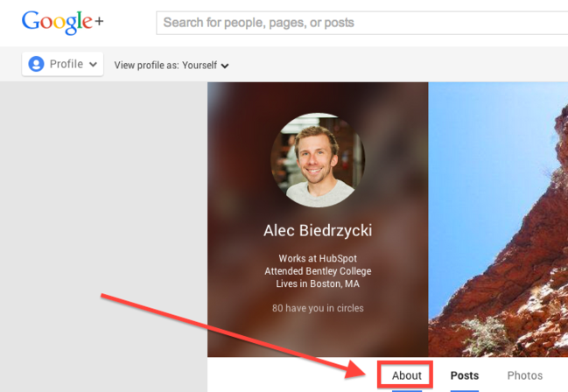Click the Google+ logo
The height and width of the screenshot is (392, 568).
(62, 22)
